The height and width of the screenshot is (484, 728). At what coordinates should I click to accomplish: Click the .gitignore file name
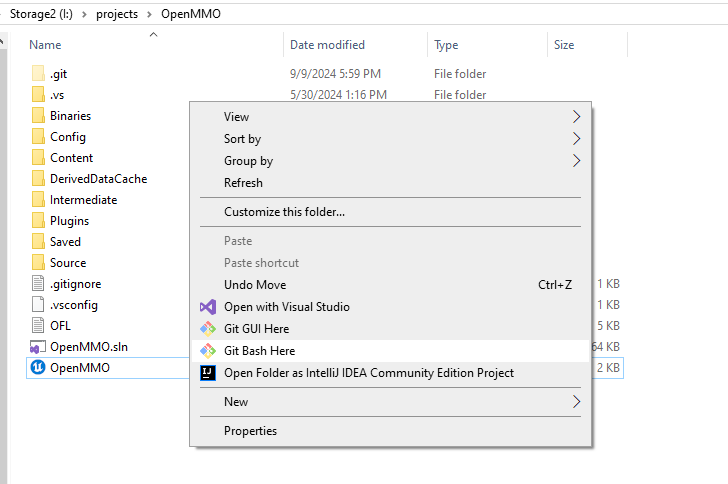pos(76,284)
